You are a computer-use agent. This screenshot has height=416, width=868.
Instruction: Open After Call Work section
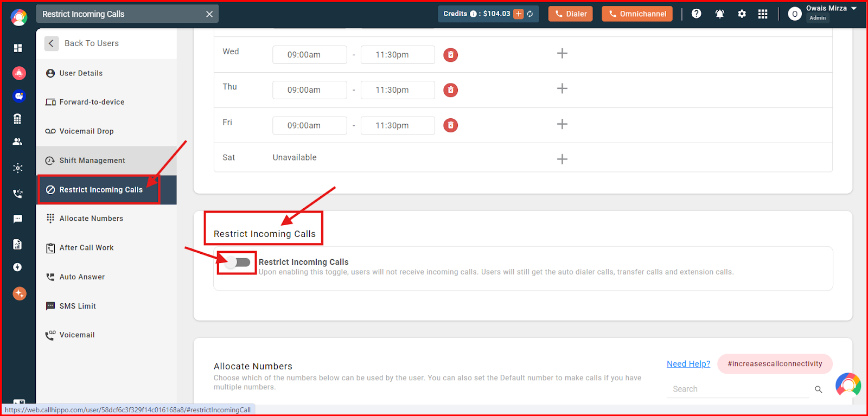click(x=106, y=248)
